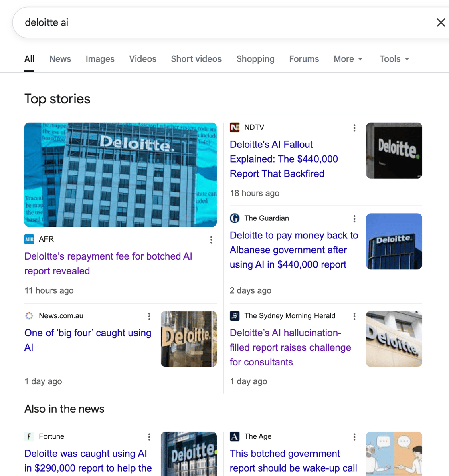
Task: Open the three-dot menu on NDTV story
Action: [354, 128]
